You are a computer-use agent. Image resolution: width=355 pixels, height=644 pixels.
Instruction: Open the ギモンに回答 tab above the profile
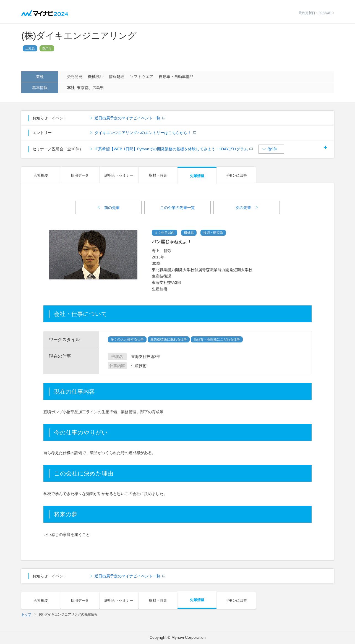click(236, 175)
